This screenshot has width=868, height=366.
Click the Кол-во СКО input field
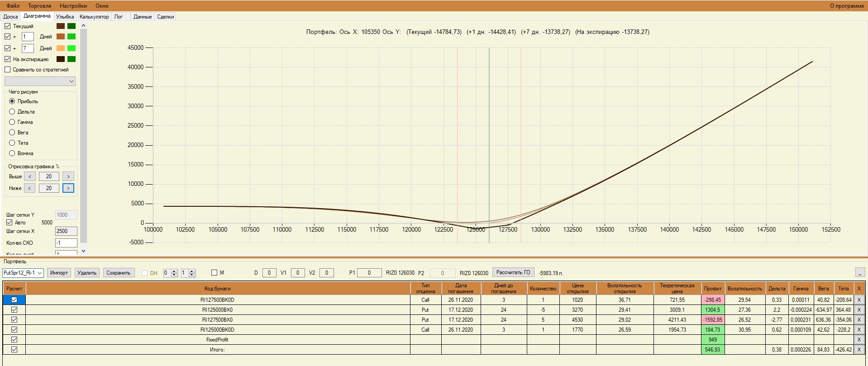(x=66, y=243)
